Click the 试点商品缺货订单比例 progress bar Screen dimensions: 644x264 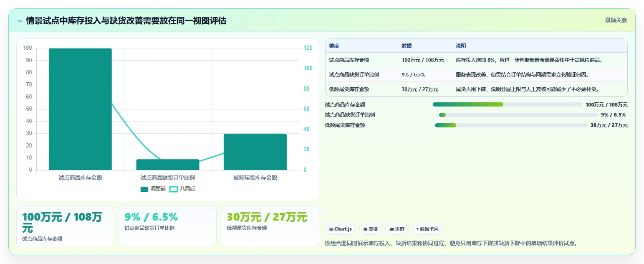518,115
